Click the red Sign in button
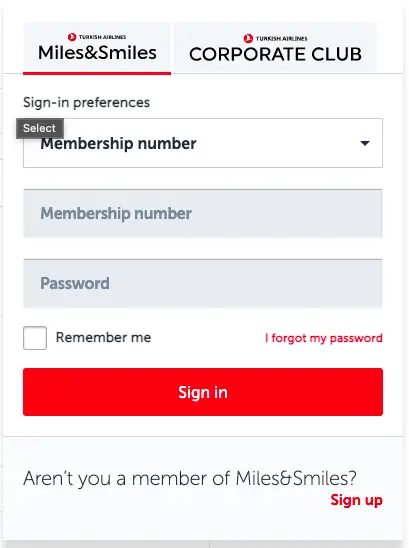 point(203,392)
